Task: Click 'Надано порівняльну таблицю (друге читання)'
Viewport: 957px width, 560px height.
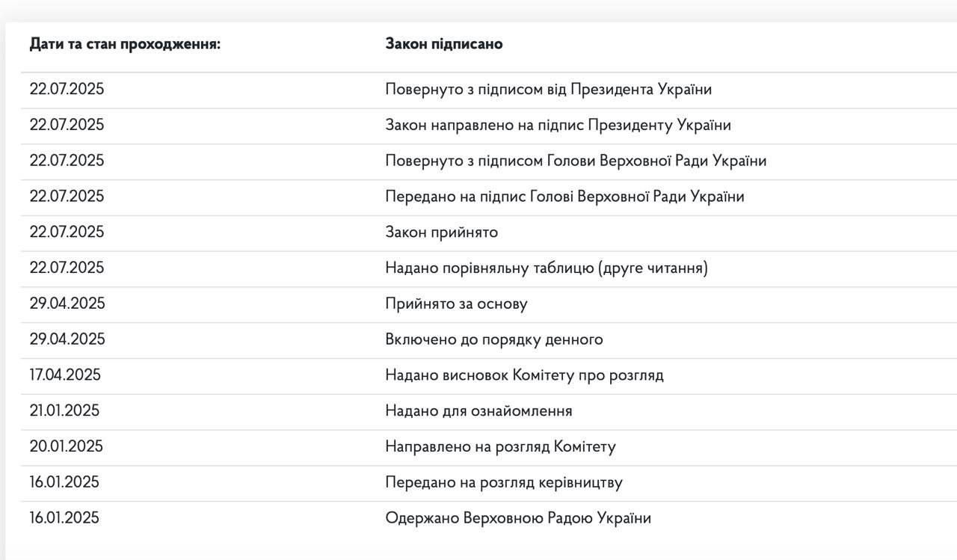Action: pos(547,268)
